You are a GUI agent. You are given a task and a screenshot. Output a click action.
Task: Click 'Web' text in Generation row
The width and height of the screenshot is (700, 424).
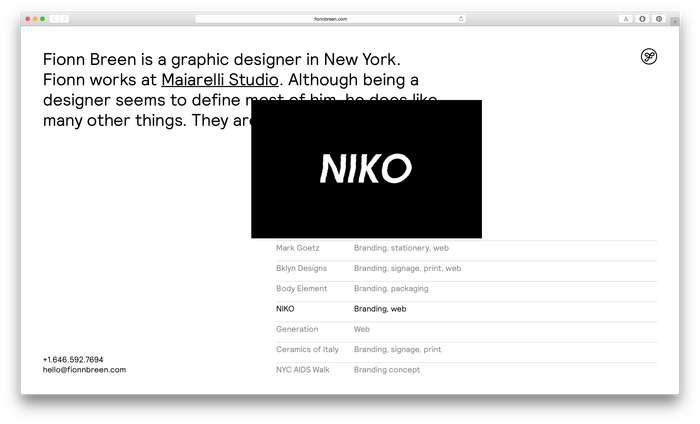[x=362, y=329]
